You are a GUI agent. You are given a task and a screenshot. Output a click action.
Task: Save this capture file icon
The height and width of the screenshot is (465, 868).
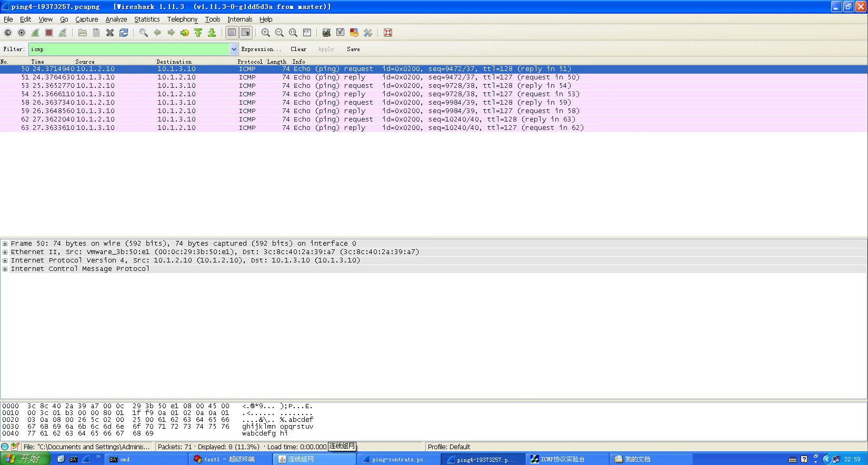[x=96, y=33]
